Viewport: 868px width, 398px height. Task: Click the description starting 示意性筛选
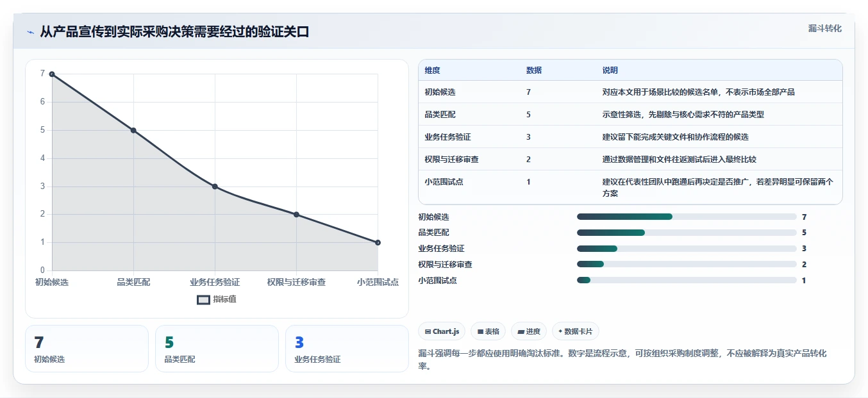pyautogui.click(x=683, y=115)
